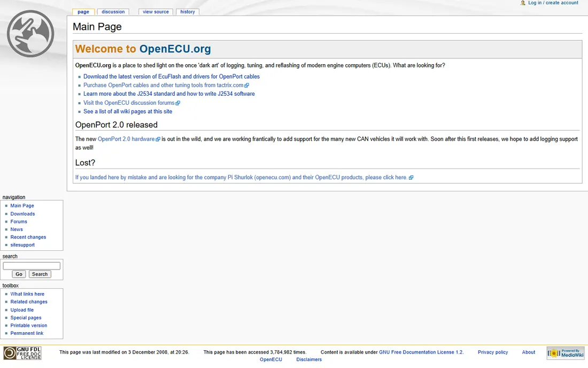This screenshot has width=588, height=368.
Task: Open the Disclaimers footer link
Action: [309, 359]
